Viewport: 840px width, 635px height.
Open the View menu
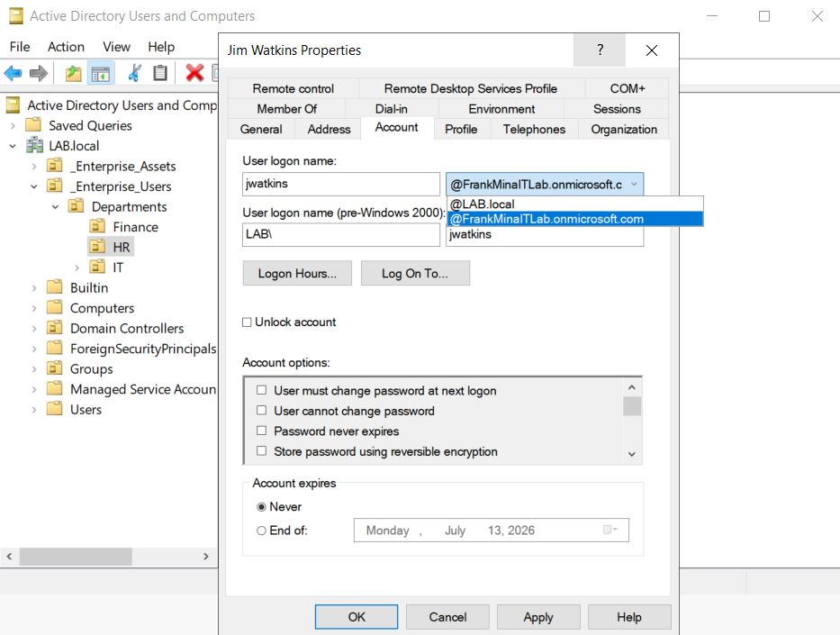coord(116,47)
